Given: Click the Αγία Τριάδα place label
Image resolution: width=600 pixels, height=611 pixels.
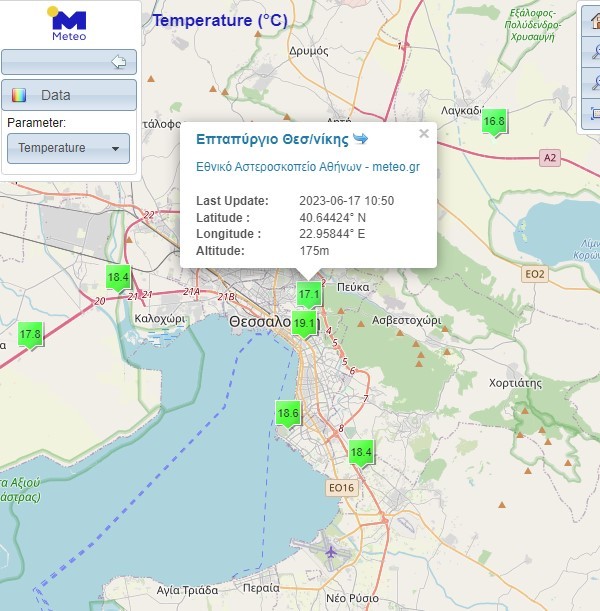Looking at the screenshot, I should pos(187,590).
